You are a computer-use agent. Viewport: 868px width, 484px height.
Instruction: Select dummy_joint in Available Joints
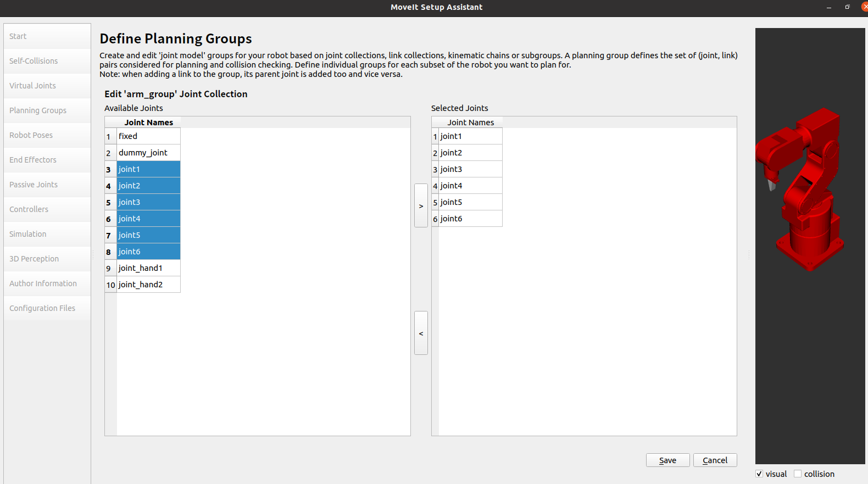(x=143, y=153)
